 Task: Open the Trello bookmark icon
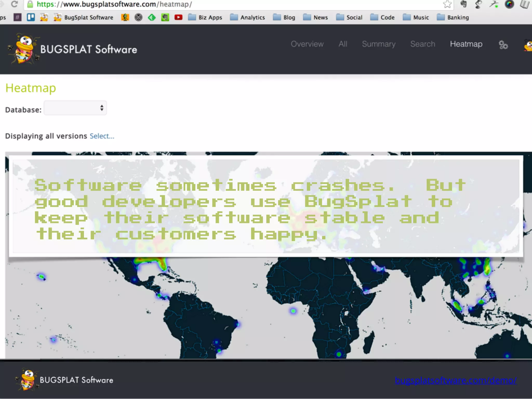coord(31,17)
